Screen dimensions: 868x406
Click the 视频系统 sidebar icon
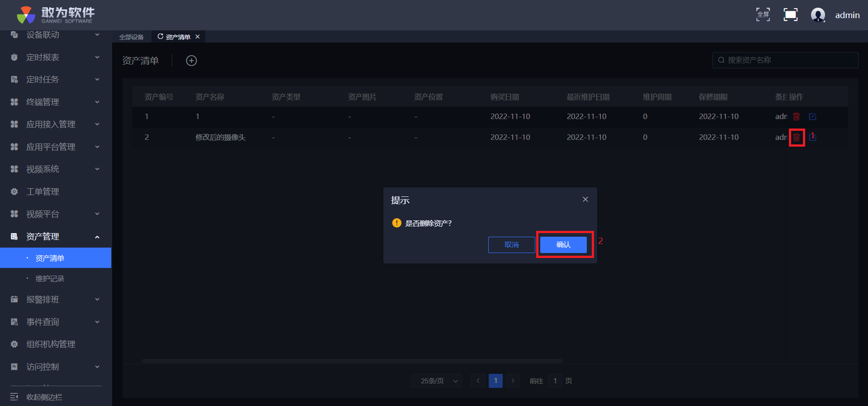(14, 169)
